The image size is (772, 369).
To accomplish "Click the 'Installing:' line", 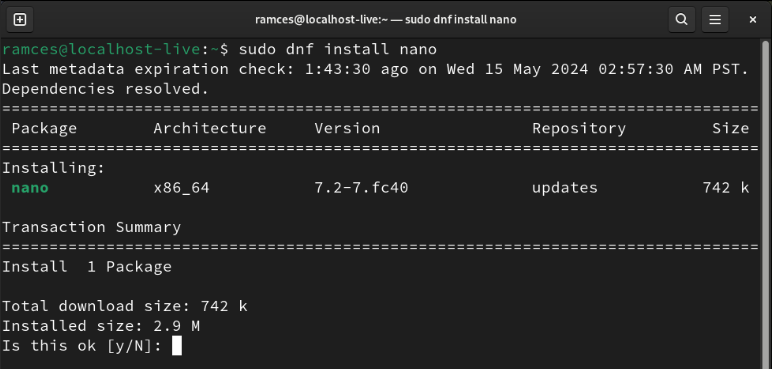I will pyautogui.click(x=54, y=168).
